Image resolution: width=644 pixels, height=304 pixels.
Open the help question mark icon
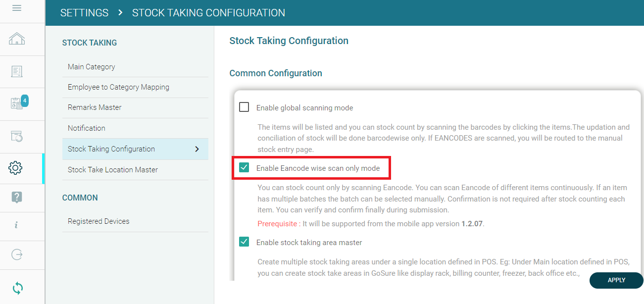[x=16, y=198]
